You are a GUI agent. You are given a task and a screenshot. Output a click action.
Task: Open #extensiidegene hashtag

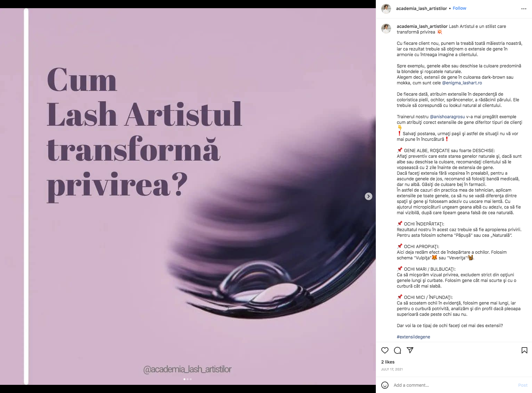[413, 337]
